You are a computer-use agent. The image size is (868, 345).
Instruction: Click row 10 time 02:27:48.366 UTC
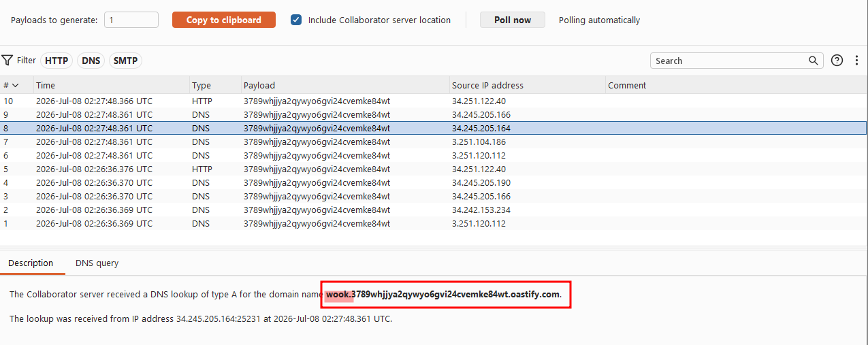(95, 101)
